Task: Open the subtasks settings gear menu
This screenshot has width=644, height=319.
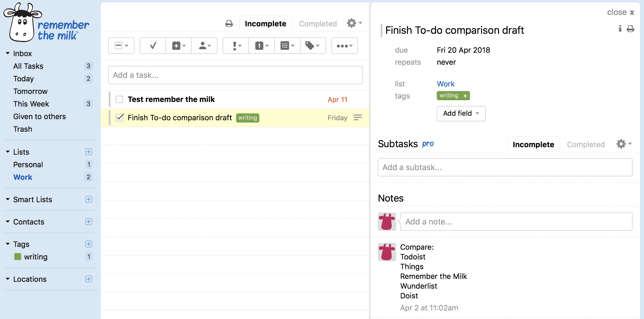Action: (624, 144)
